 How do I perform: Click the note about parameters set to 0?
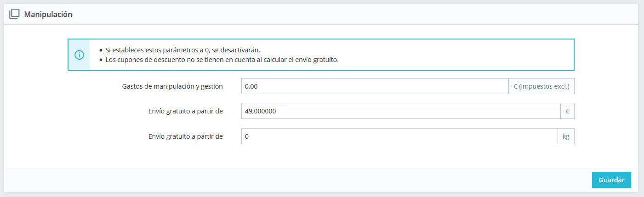(183, 50)
